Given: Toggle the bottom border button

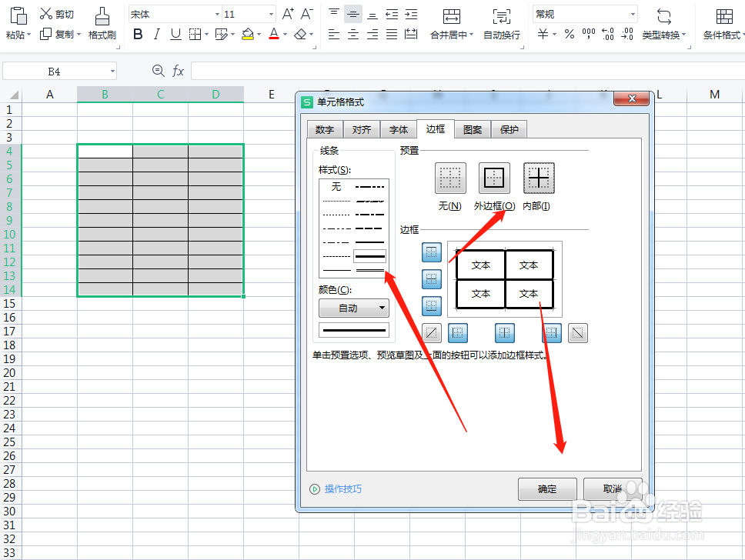Looking at the screenshot, I should pyautogui.click(x=432, y=306).
